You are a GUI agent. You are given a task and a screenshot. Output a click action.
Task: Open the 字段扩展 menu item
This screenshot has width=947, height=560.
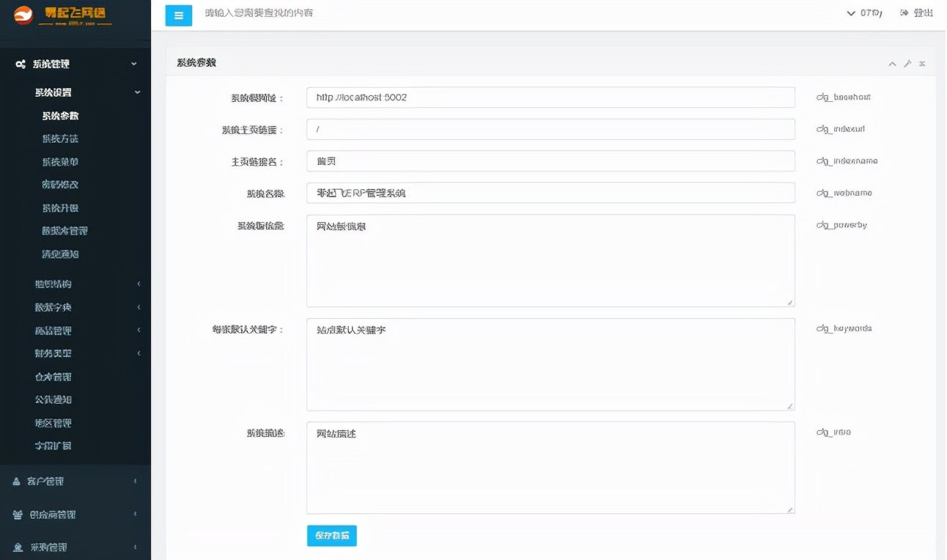pyautogui.click(x=54, y=446)
